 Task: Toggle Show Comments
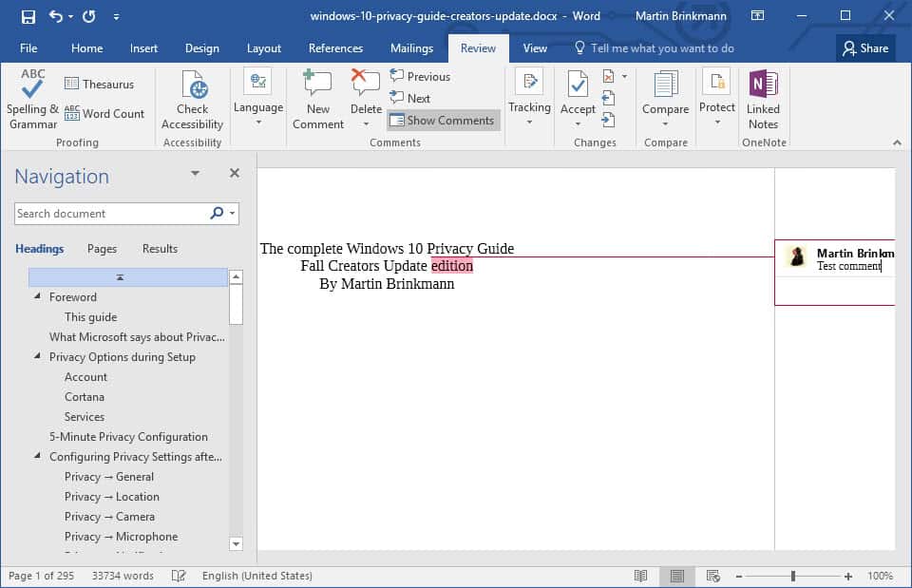(x=444, y=121)
